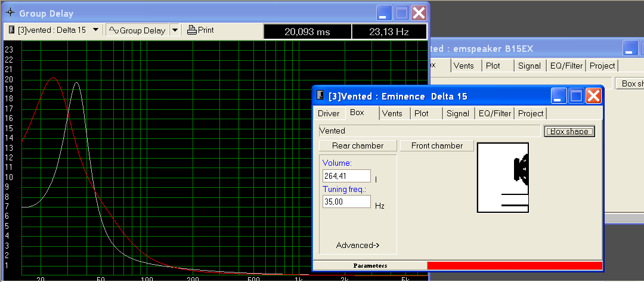Open the EQ/Filter tab in the Delta 15 window

pos(495,113)
